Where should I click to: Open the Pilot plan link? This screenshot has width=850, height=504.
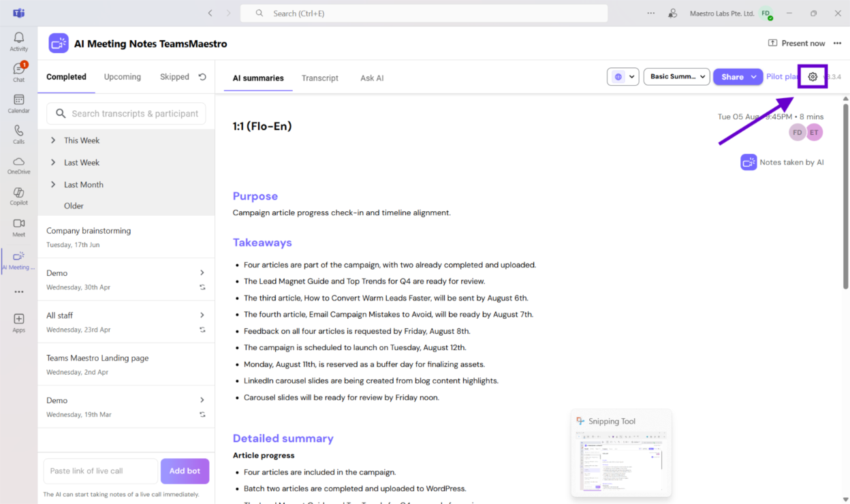pyautogui.click(x=783, y=77)
